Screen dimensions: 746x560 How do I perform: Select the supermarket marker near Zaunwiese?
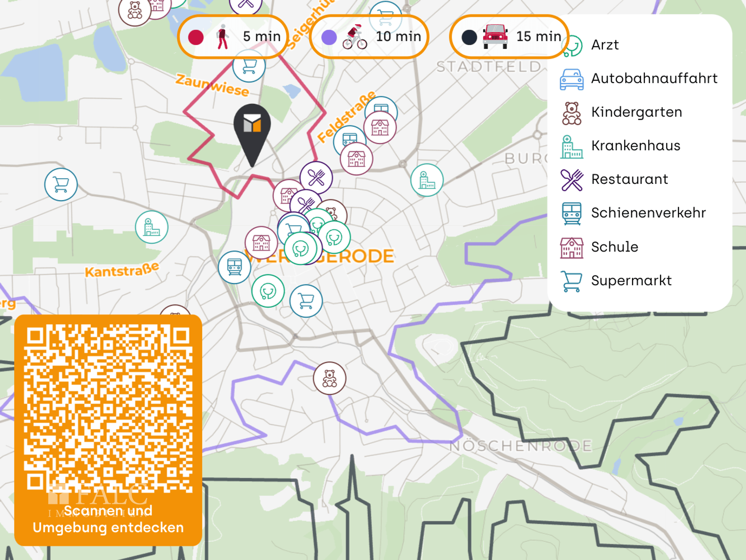[249, 67]
